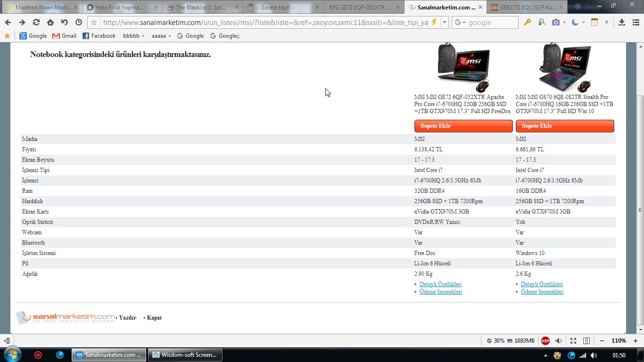The width and height of the screenshot is (644, 362).
Task: Bookmark this page with the star icon
Action: (x=94, y=23)
